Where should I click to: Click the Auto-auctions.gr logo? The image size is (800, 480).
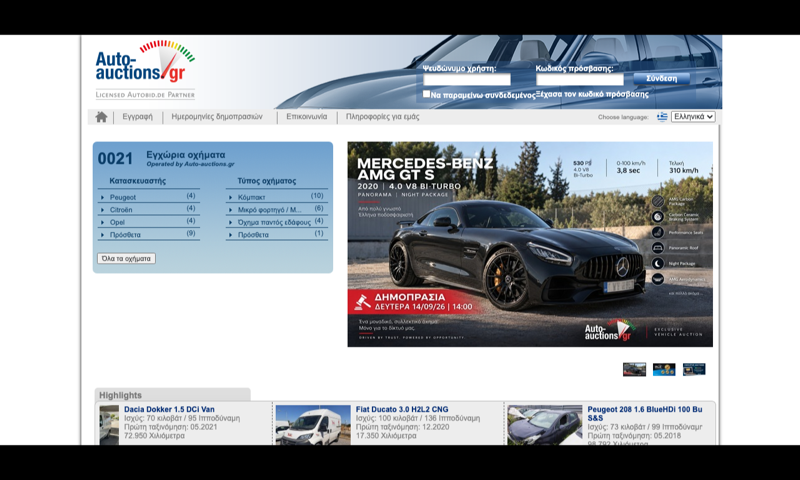tap(145, 69)
